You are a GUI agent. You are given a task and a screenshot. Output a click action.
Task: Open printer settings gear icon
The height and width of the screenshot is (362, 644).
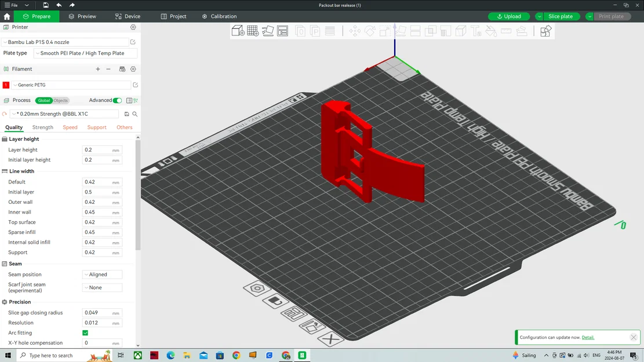point(133,27)
